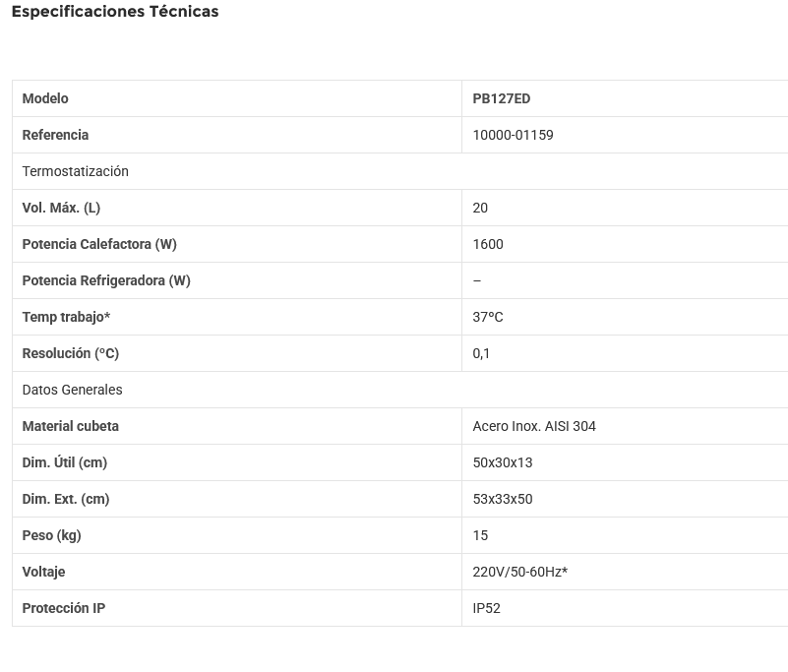This screenshot has height=672, width=788.
Task: Click the Referencia row label
Action: point(55,135)
